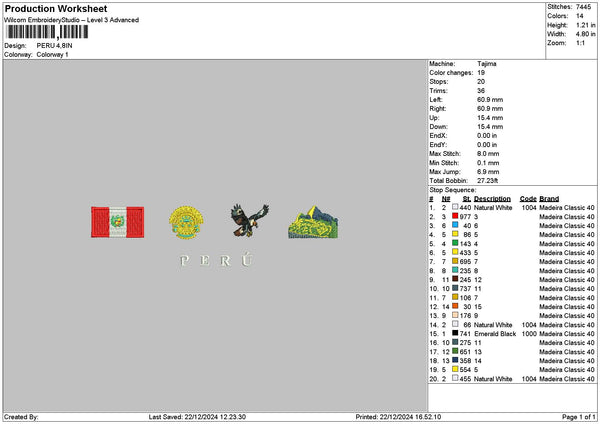The image size is (600, 424).
Task: Click stitch count 651 in row 17
Action: coord(465,352)
